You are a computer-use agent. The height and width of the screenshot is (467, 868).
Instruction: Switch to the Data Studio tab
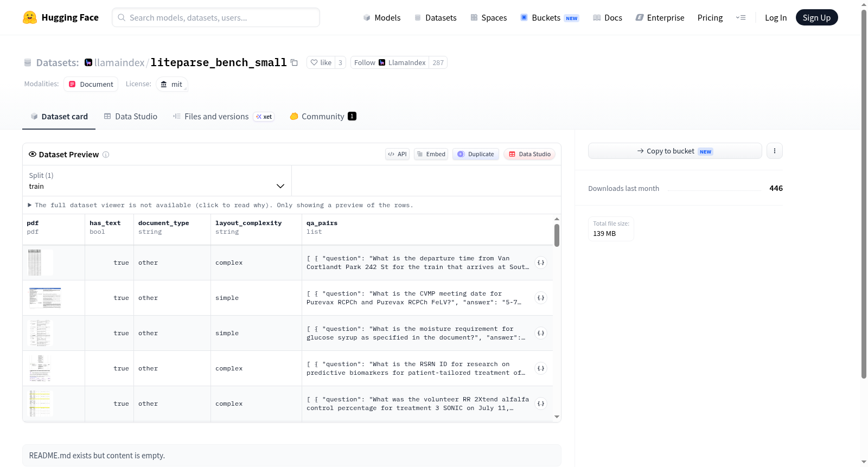click(131, 116)
